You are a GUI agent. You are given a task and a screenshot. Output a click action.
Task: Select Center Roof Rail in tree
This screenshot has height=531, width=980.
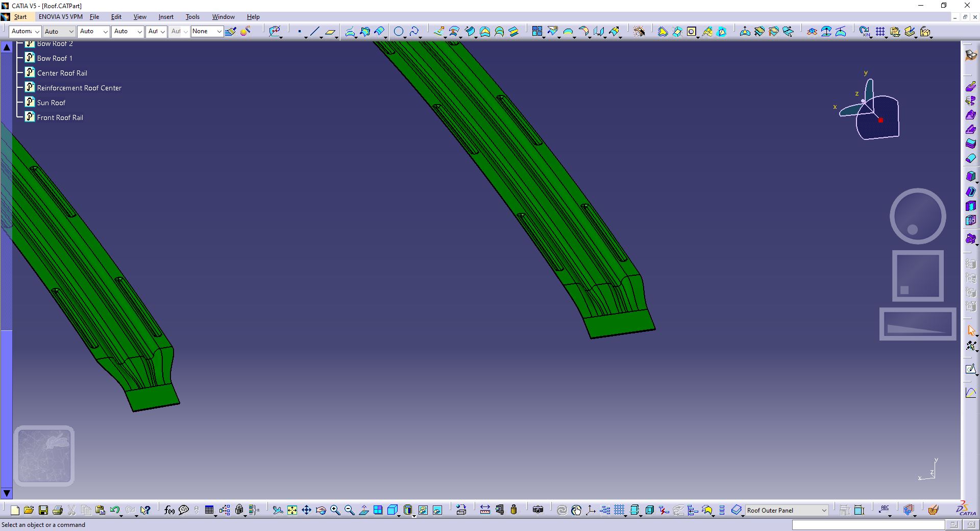tap(62, 73)
